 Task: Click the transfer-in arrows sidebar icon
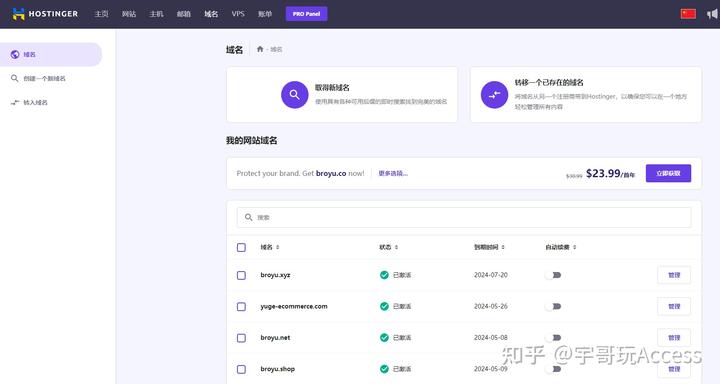click(x=15, y=102)
